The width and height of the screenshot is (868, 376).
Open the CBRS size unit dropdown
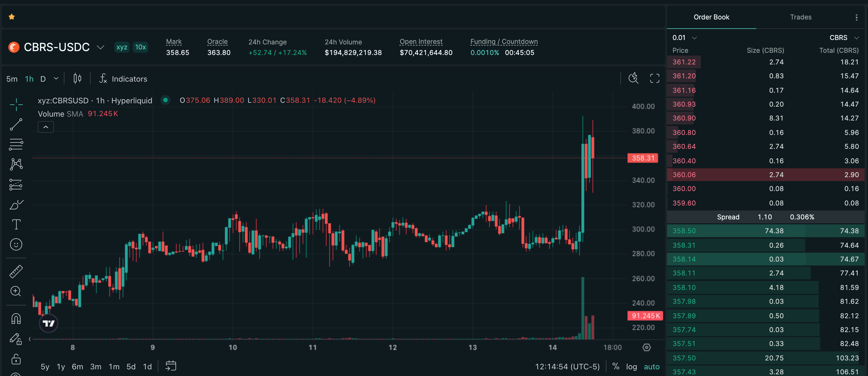click(844, 38)
